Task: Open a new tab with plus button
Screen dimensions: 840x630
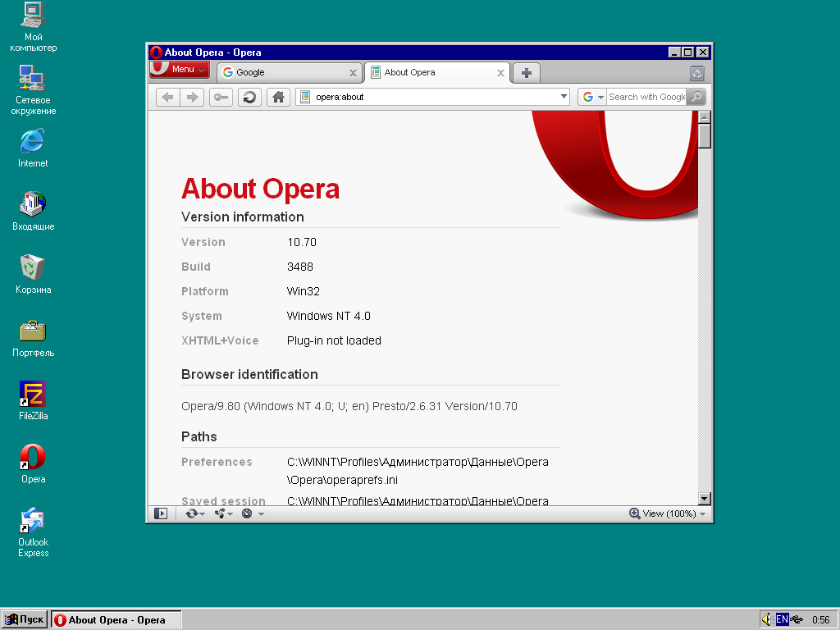Action: click(x=526, y=73)
